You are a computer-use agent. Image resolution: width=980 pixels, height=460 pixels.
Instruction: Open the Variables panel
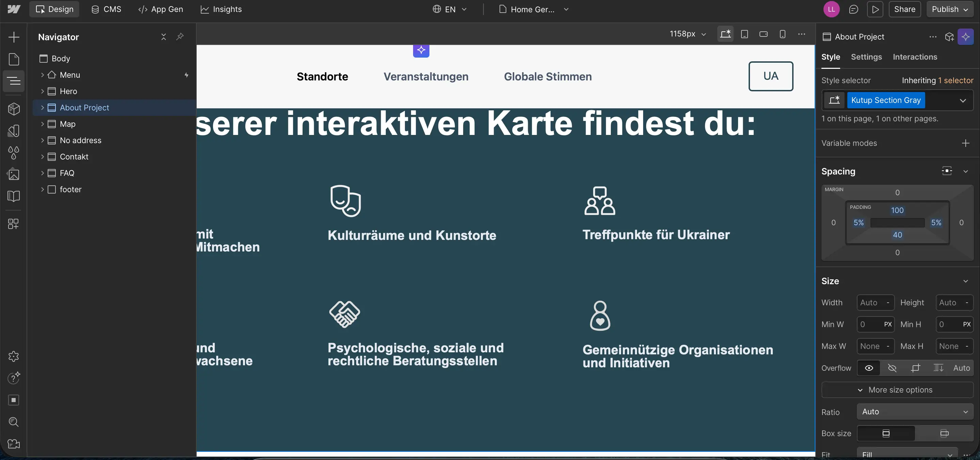(14, 152)
